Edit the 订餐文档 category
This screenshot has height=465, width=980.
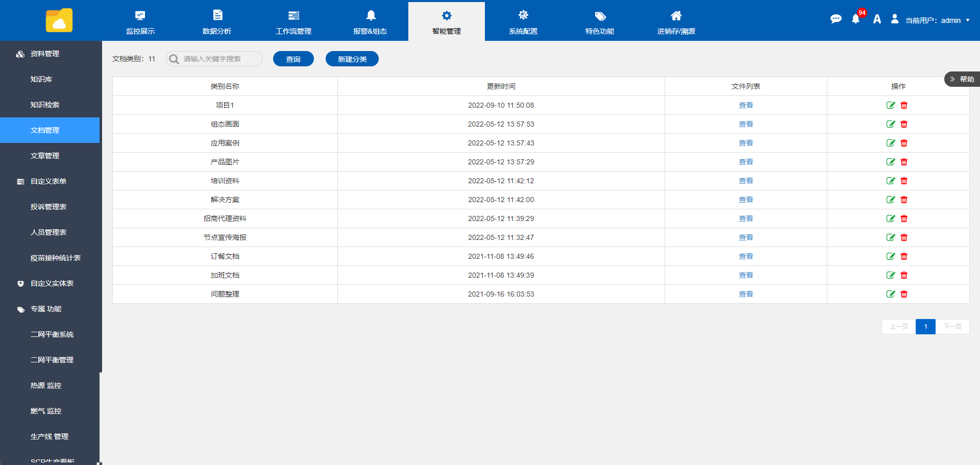891,256
